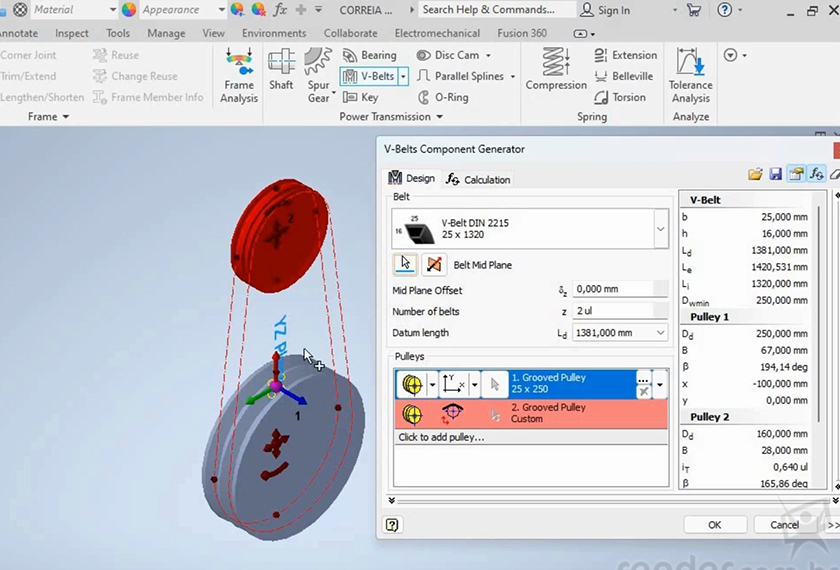Launch the Compression spring generator
Screen dimensions: 840x570
tap(556, 70)
